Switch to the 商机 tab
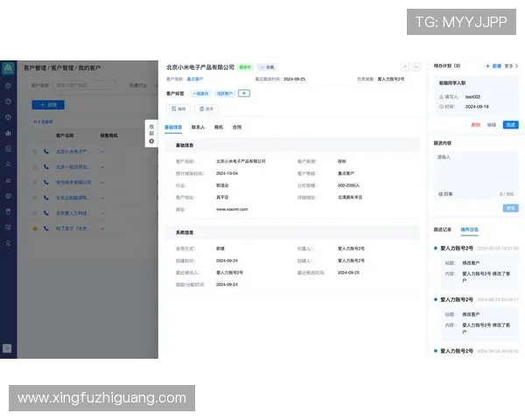Image resolution: width=525 pixels, height=420 pixels. click(x=219, y=127)
